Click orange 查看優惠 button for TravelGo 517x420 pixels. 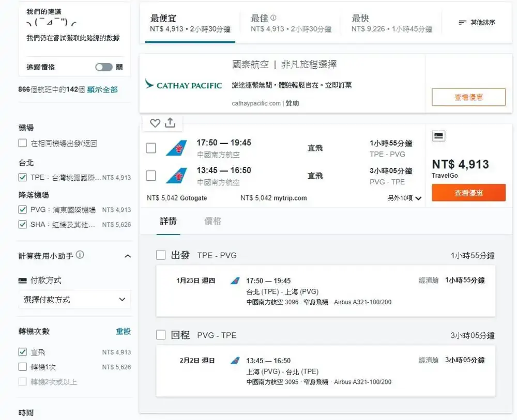coord(468,193)
